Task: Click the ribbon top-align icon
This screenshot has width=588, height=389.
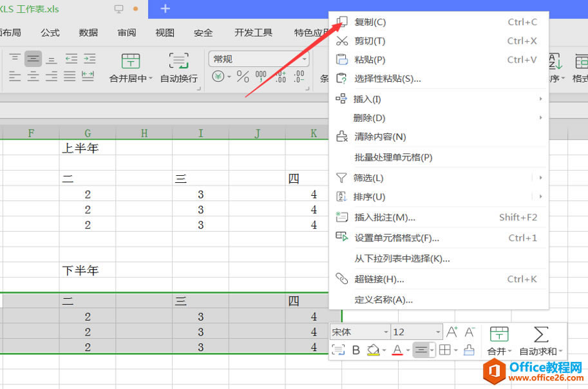Action: click(15, 58)
